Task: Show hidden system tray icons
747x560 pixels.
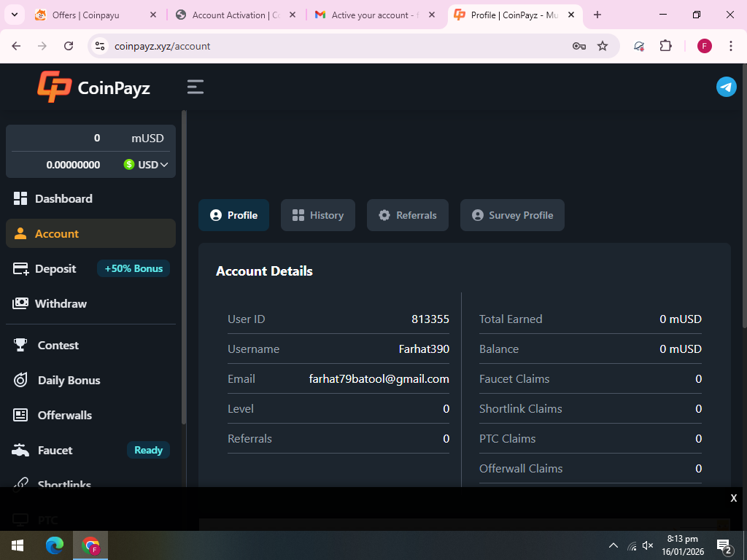Action: pos(613,545)
